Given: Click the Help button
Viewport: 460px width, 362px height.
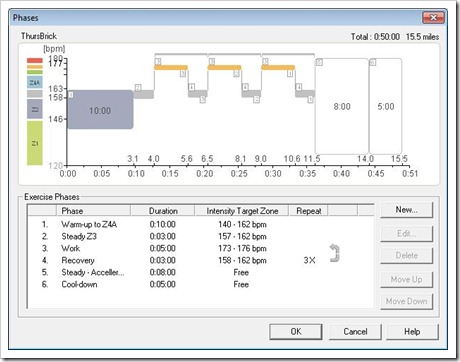Looking at the screenshot, I should tap(412, 332).
